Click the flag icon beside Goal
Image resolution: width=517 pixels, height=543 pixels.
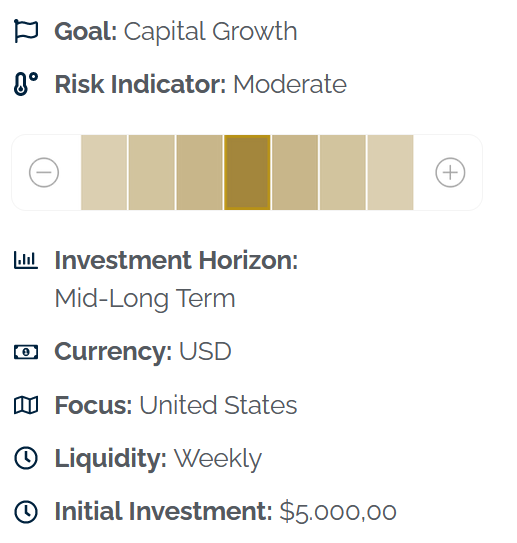[26, 31]
